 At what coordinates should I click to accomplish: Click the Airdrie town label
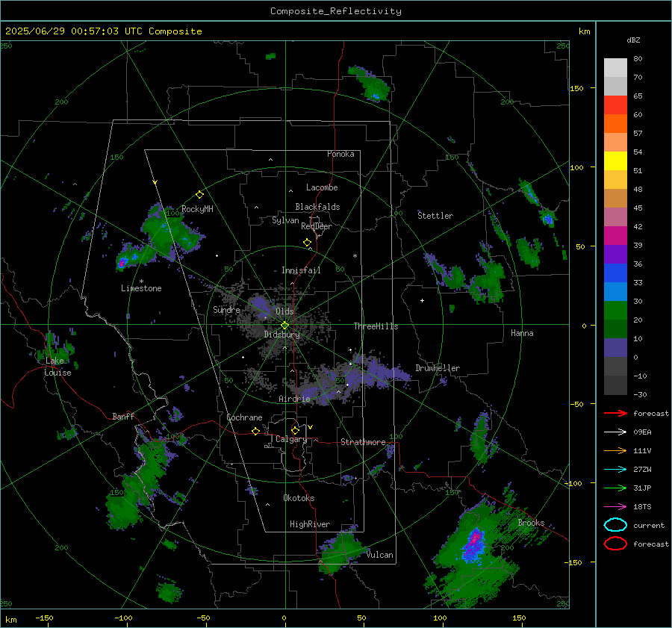pos(294,399)
